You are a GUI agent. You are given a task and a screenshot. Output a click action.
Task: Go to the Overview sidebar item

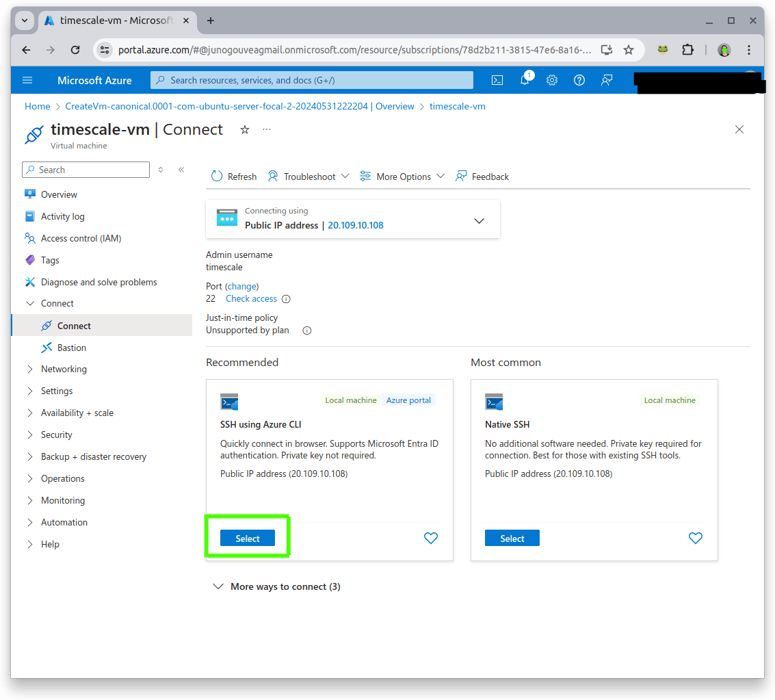click(60, 194)
